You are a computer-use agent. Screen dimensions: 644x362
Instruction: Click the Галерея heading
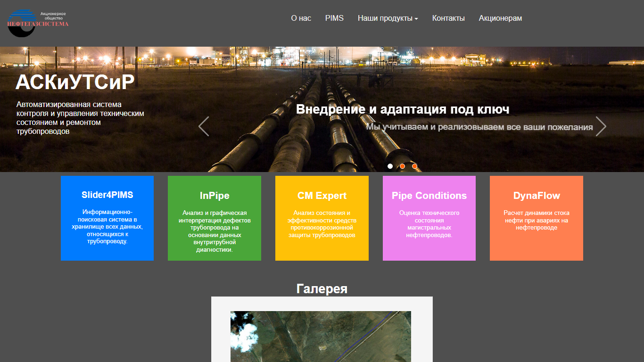(322, 288)
